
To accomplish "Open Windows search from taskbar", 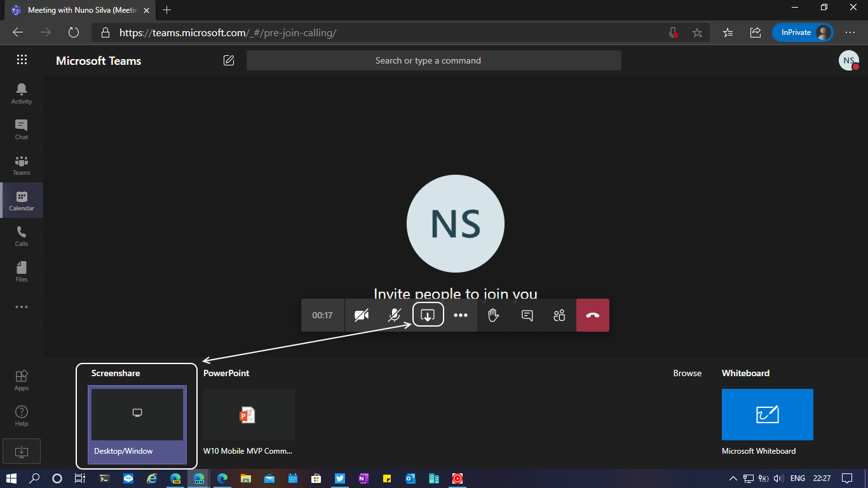I will point(35,478).
